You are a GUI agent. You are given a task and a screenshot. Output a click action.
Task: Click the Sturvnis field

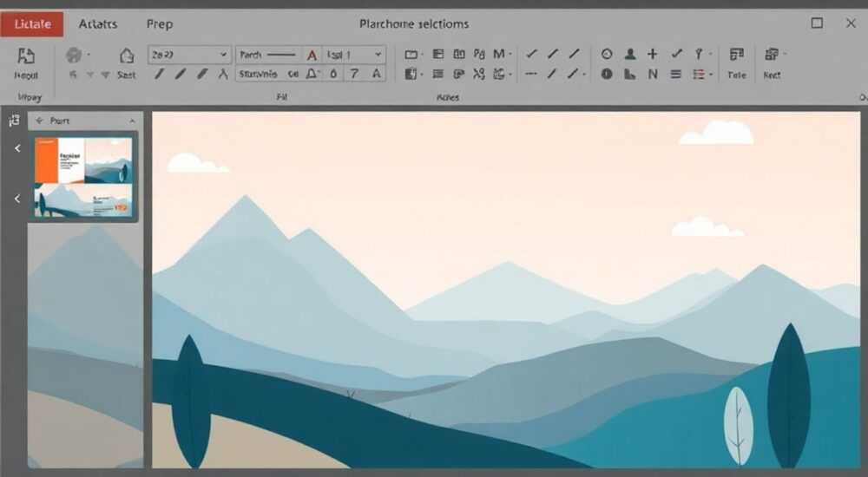[260, 74]
